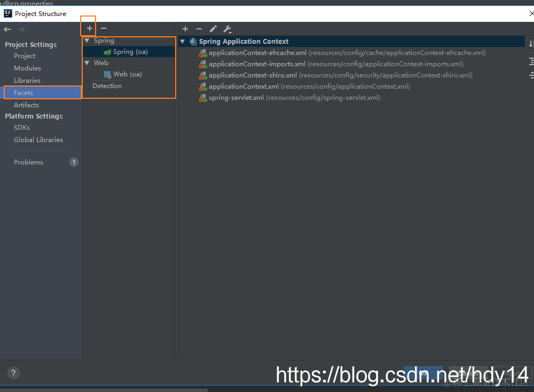The width and height of the screenshot is (534, 392).
Task: Click the Problems count badge
Action: (74, 162)
